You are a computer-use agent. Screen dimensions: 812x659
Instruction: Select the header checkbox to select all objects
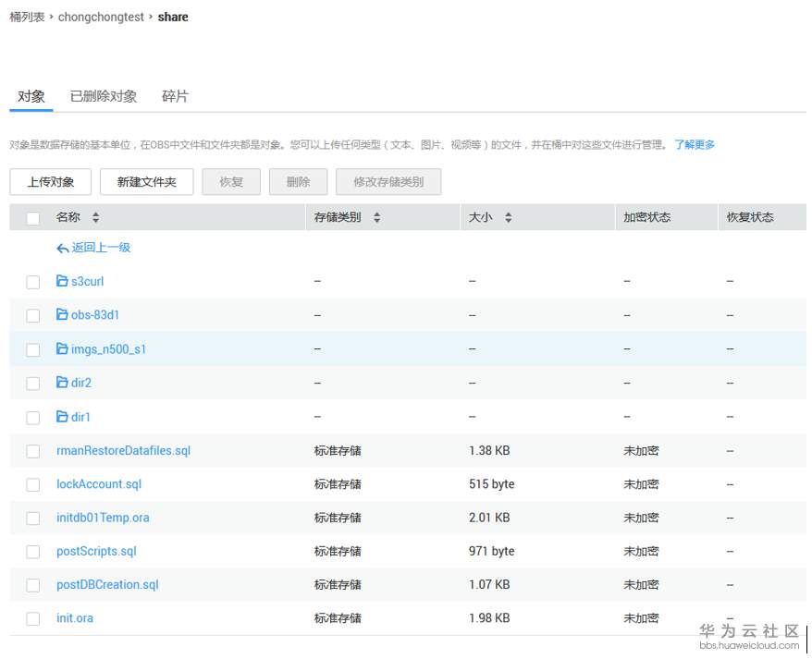tap(32, 216)
